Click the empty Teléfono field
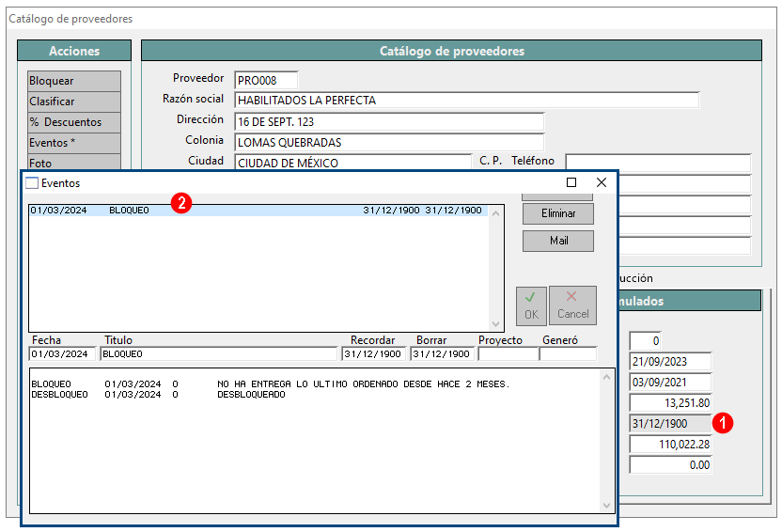 tap(658, 163)
